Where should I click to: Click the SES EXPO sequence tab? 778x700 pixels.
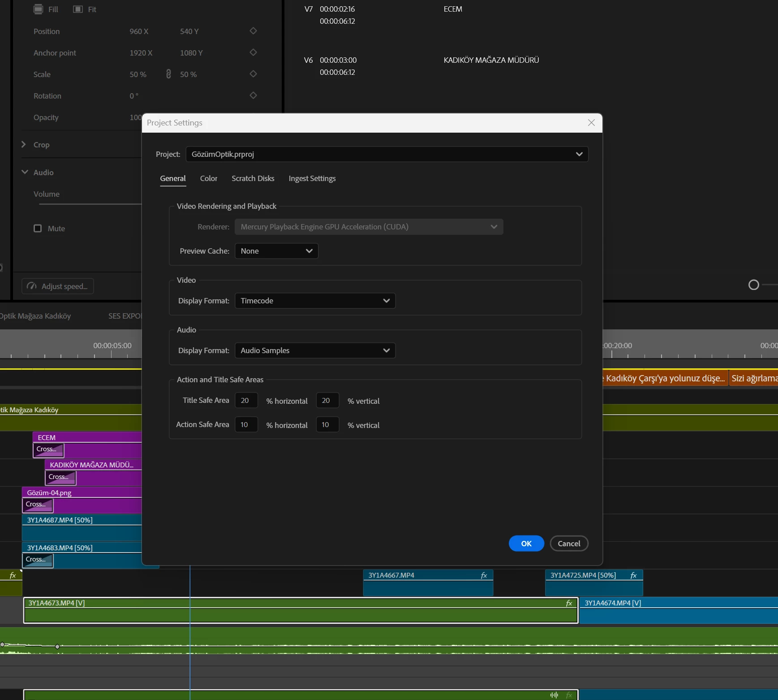tap(125, 316)
